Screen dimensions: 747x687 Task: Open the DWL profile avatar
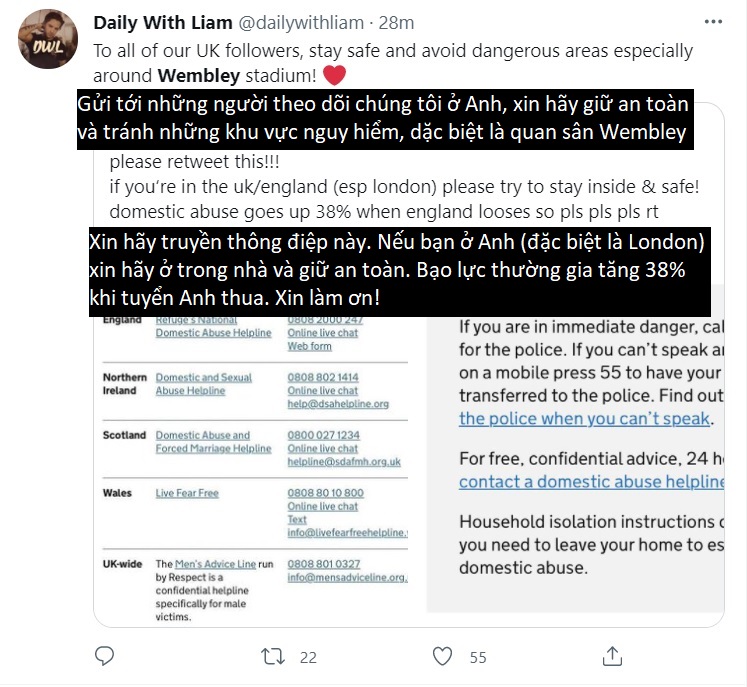[x=48, y=39]
